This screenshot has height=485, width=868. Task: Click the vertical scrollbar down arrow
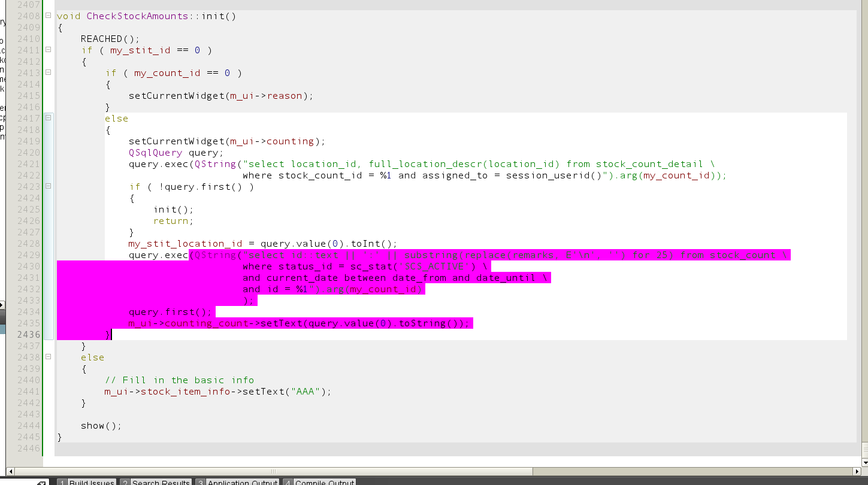coord(864,462)
